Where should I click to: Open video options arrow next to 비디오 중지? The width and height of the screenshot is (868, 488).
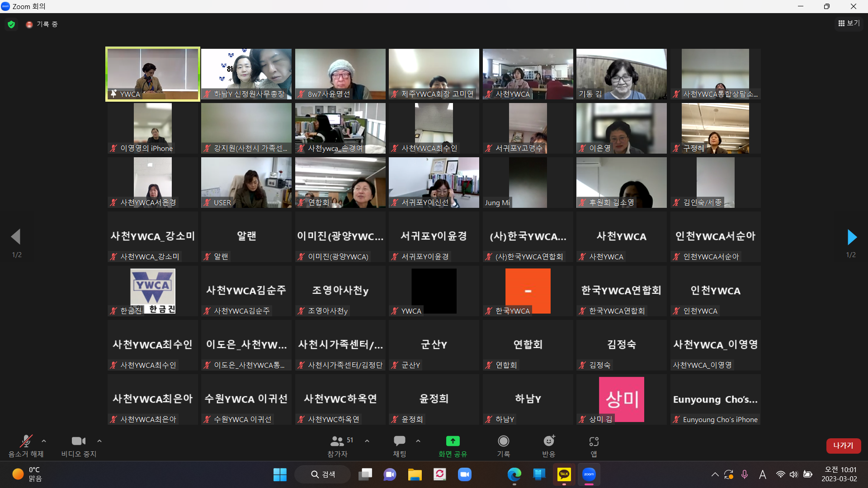(x=99, y=441)
